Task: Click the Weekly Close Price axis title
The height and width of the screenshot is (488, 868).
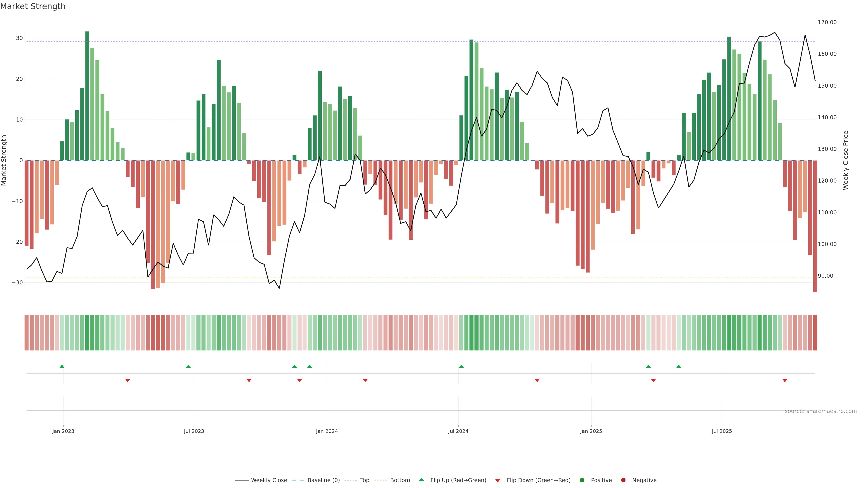Action: pyautogui.click(x=846, y=160)
